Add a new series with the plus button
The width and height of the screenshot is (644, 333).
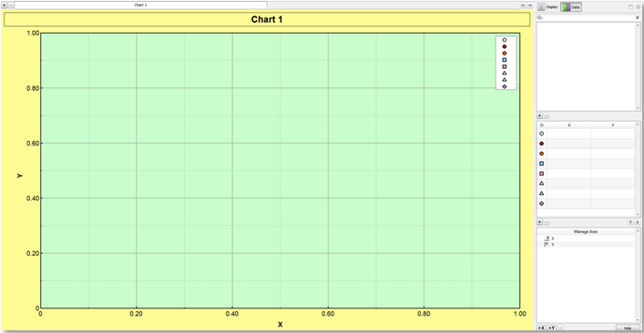tap(540, 222)
